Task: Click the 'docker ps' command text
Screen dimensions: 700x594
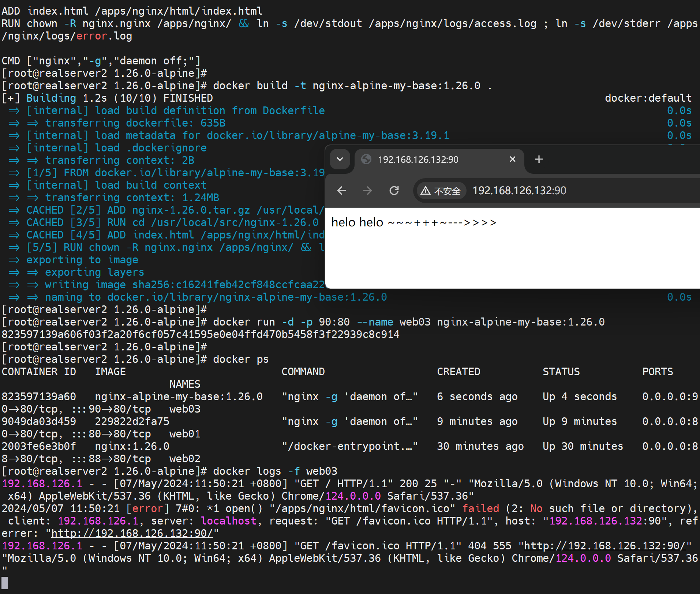Action: (x=241, y=360)
